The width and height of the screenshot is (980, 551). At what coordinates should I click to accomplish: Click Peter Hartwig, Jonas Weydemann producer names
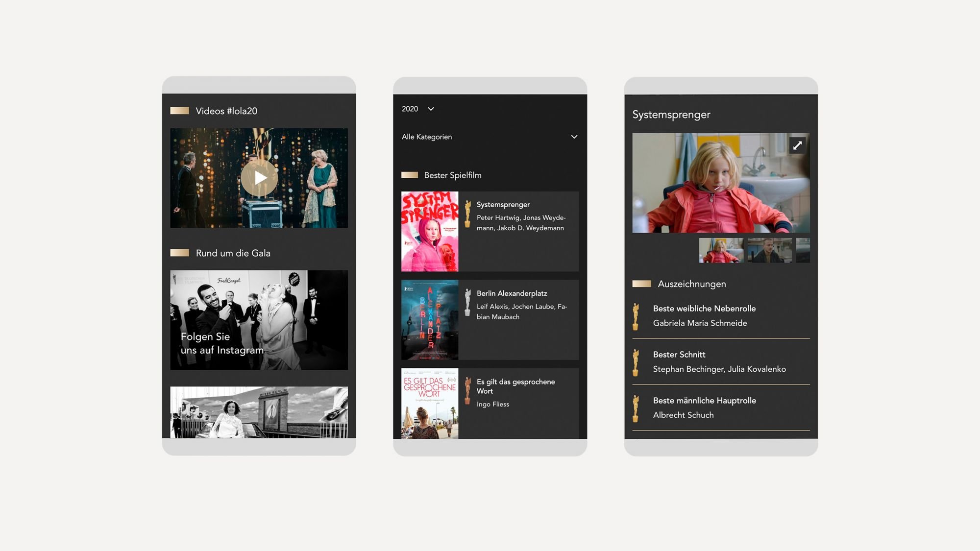pos(521,223)
